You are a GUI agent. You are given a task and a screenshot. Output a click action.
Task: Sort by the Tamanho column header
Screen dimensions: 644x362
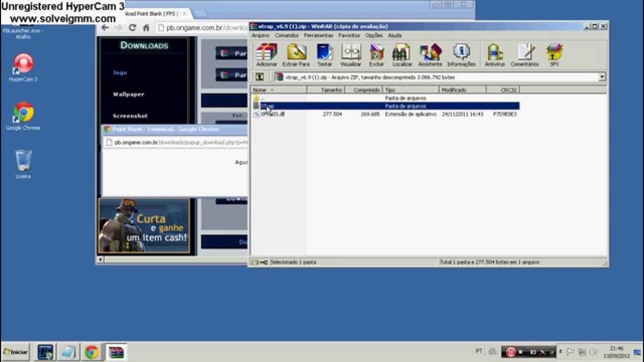point(325,89)
